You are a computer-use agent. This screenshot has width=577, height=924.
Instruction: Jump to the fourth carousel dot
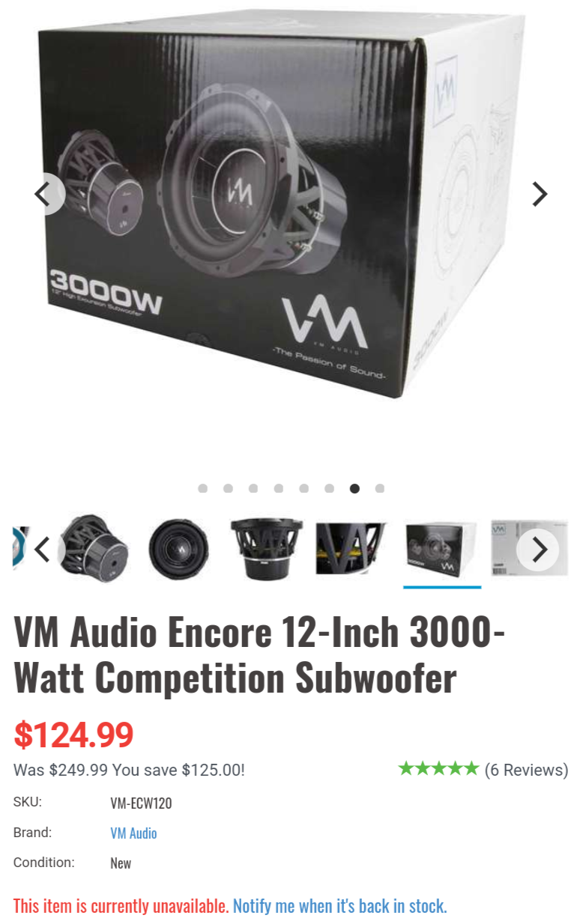point(279,488)
